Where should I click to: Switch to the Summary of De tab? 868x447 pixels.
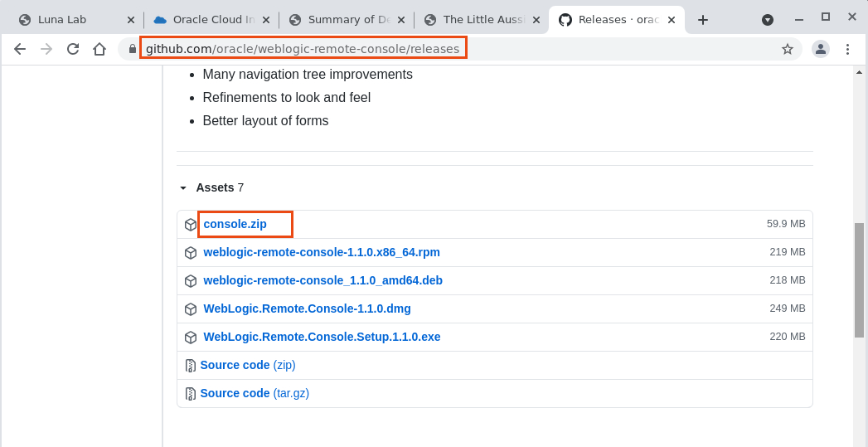[x=349, y=19]
